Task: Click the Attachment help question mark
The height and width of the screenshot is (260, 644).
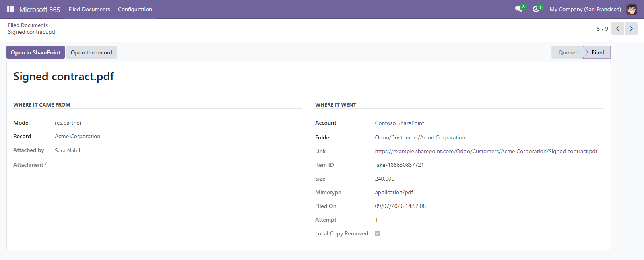Action: point(46,163)
